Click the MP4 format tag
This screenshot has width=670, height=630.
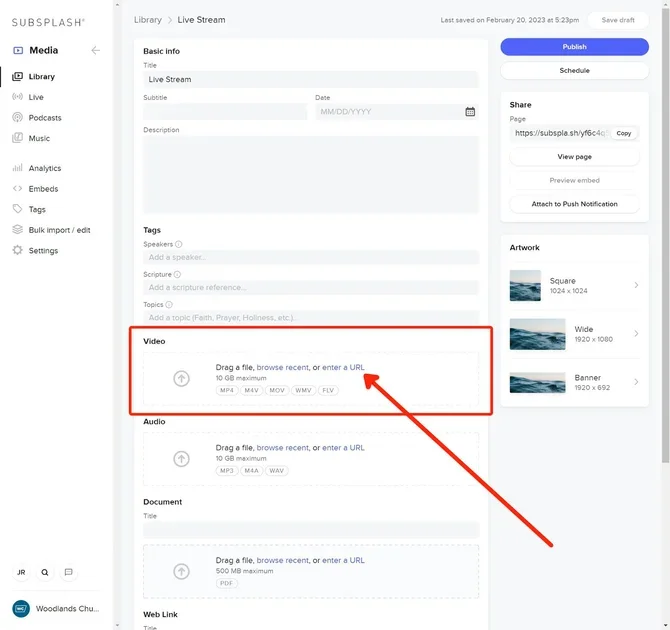point(227,390)
